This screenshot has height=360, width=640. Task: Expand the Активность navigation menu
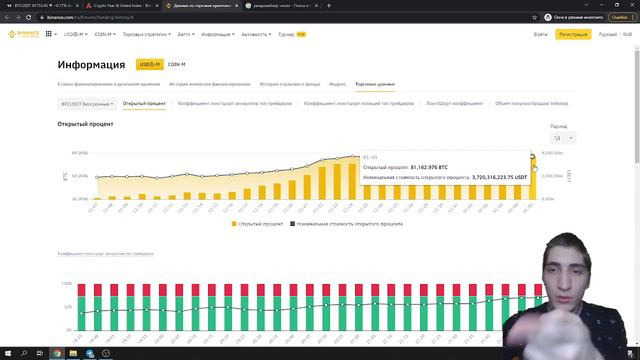pos(256,34)
